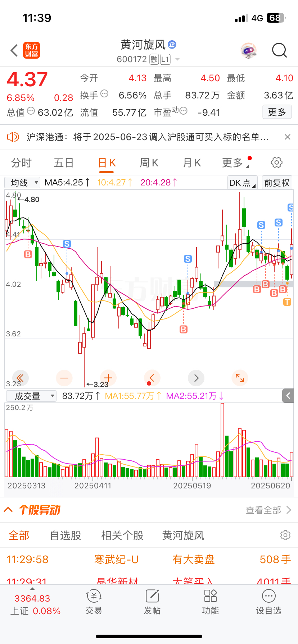298x644 pixels.
Task: Tap the 4.37 current price
Action: coord(27,79)
